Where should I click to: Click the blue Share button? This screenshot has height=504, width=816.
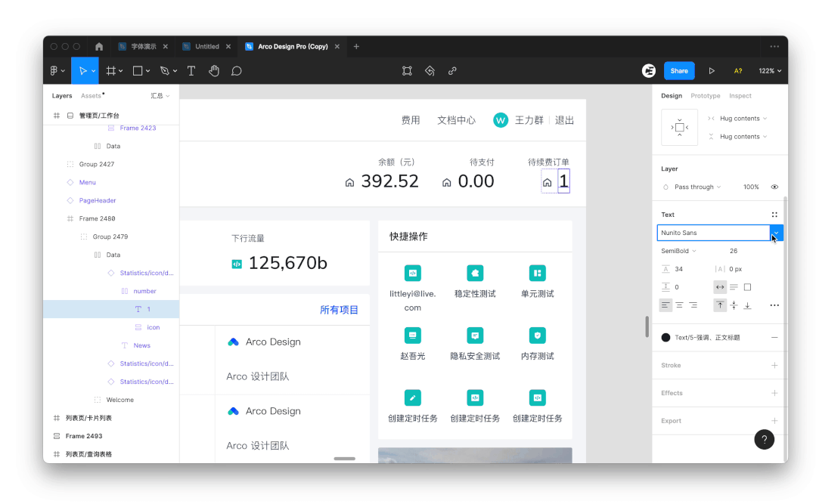tap(679, 71)
